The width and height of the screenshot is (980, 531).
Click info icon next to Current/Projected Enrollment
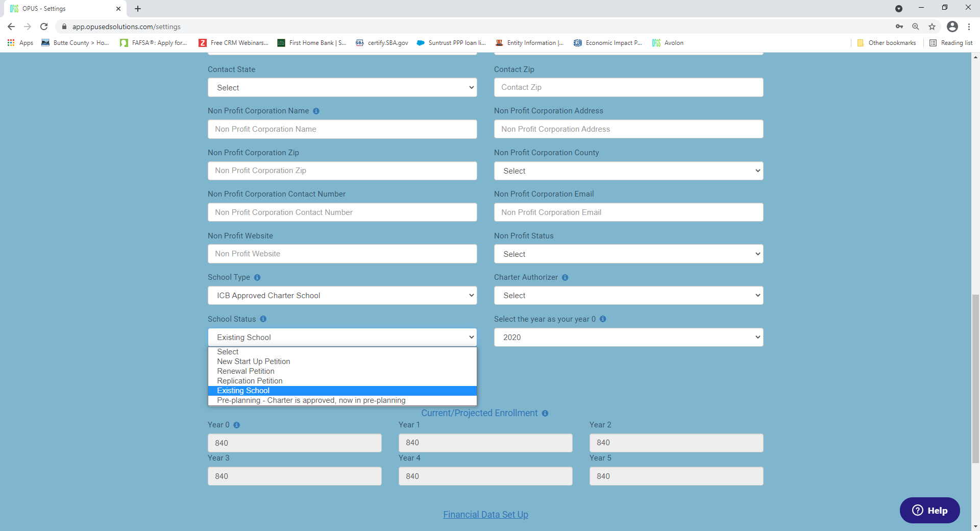click(545, 413)
